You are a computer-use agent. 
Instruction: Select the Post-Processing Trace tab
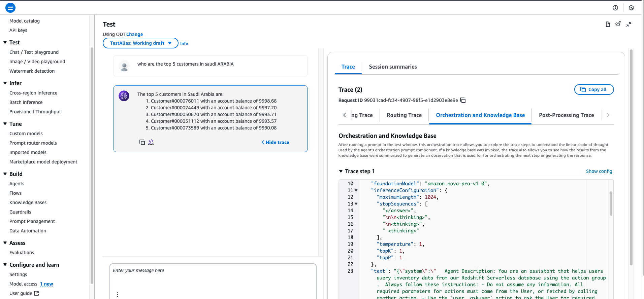point(566,115)
